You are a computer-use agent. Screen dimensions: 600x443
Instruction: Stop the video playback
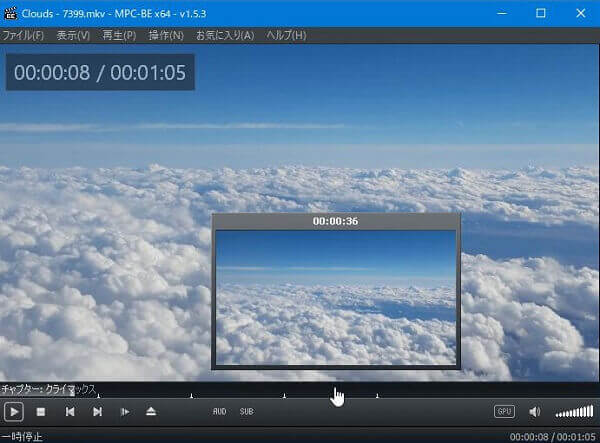click(x=41, y=411)
